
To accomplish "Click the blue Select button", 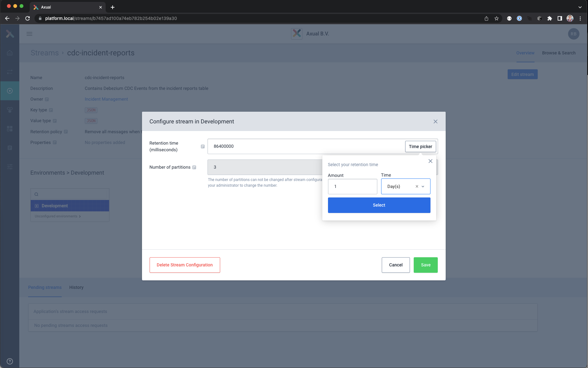I will click(x=379, y=205).
